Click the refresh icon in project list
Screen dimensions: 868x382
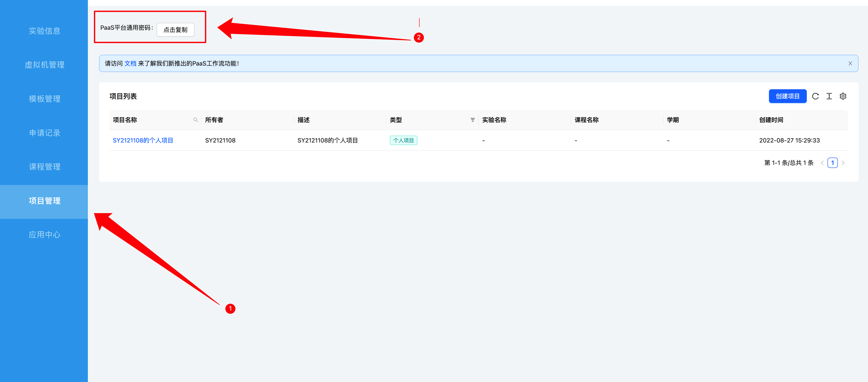pos(815,96)
